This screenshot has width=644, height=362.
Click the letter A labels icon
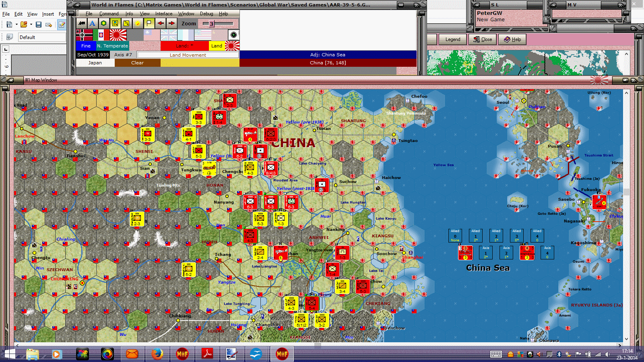pos(93,24)
